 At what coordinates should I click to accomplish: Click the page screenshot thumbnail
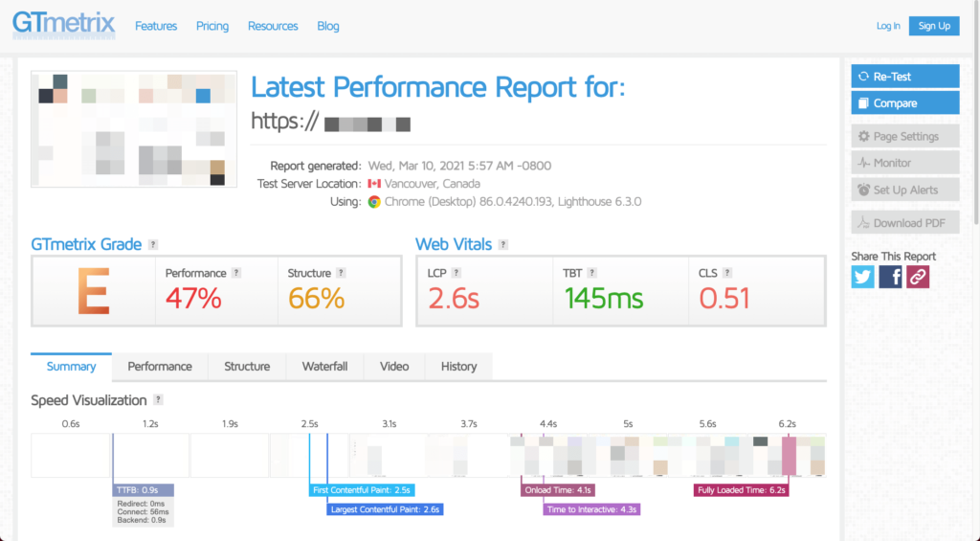[x=134, y=129]
